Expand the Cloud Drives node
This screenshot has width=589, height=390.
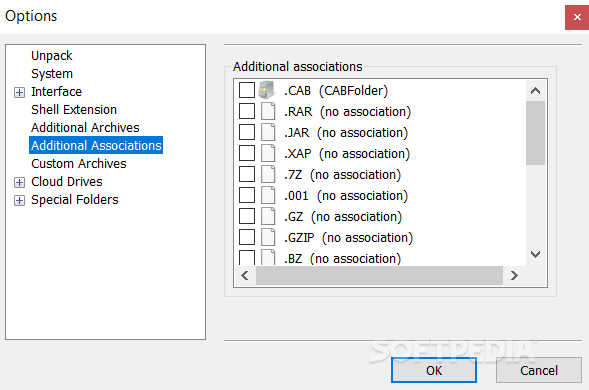(19, 182)
